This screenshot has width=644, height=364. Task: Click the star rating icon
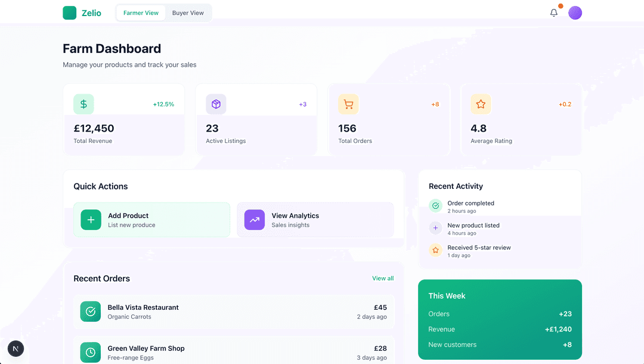[481, 104]
